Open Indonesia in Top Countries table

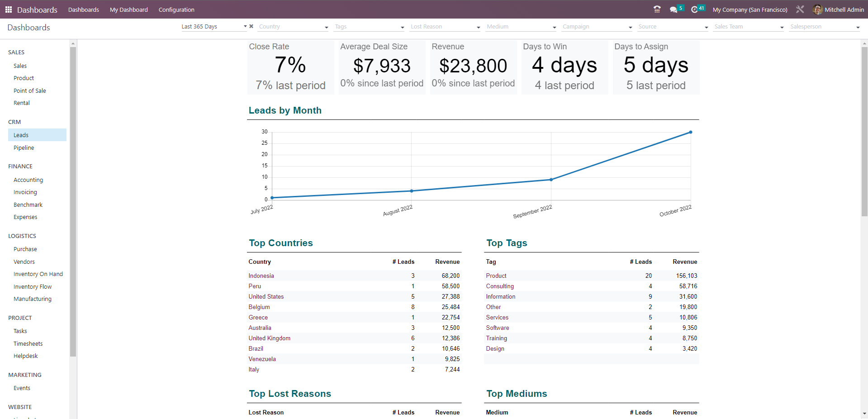pyautogui.click(x=261, y=276)
